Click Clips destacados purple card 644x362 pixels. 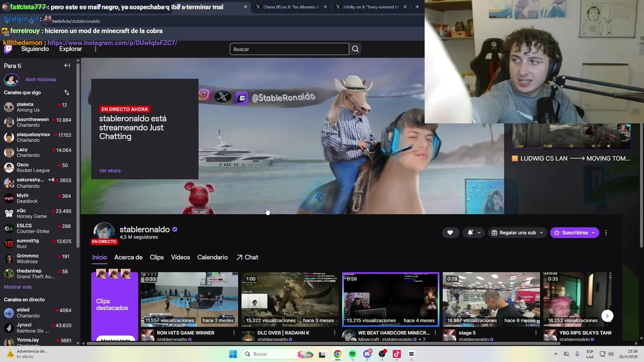pyautogui.click(x=115, y=307)
